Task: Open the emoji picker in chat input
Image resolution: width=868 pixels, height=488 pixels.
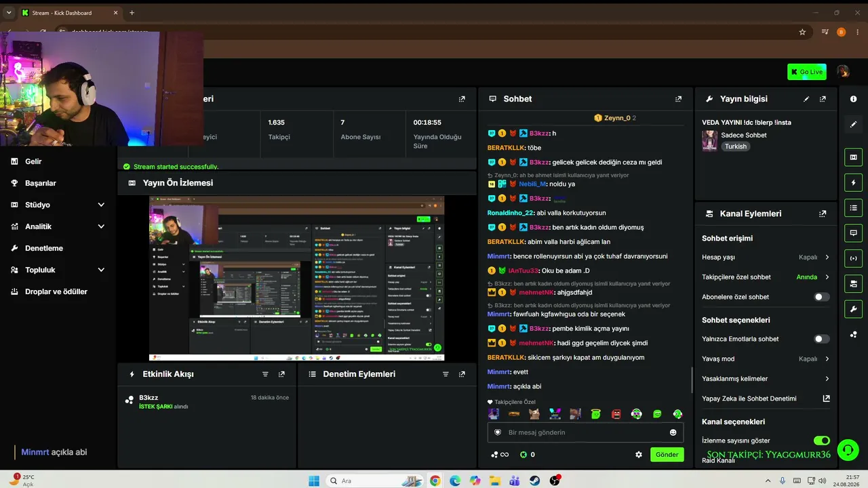Action: point(673,432)
